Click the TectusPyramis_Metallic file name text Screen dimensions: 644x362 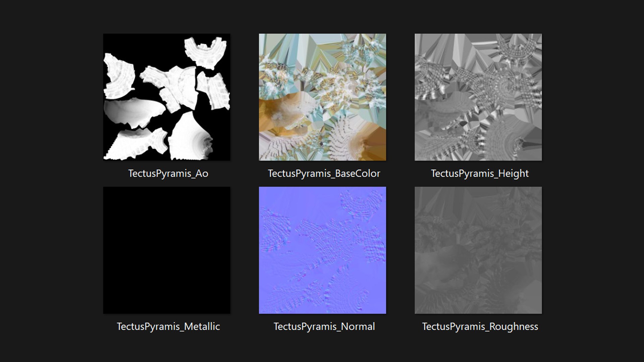(x=168, y=326)
